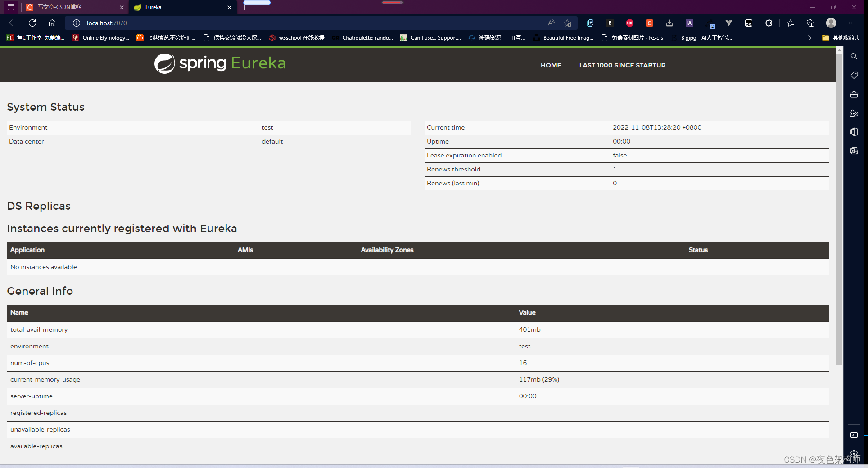This screenshot has height=468, width=868.
Task: Open LAST 1000 SINCE STARTUP page
Action: tap(622, 65)
